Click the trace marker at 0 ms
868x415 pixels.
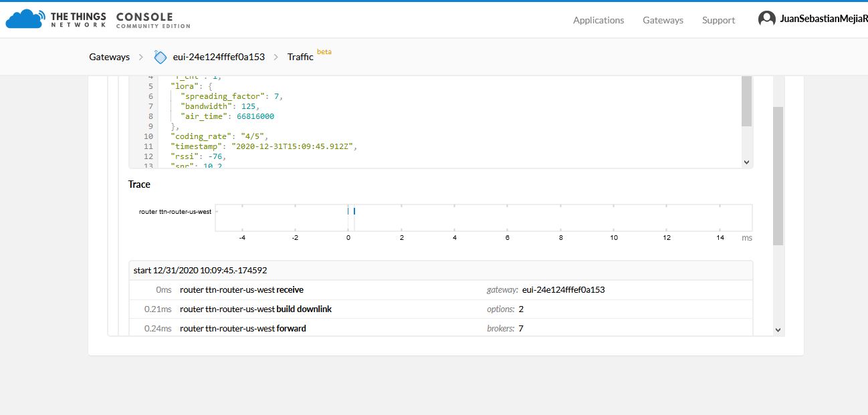click(x=348, y=211)
